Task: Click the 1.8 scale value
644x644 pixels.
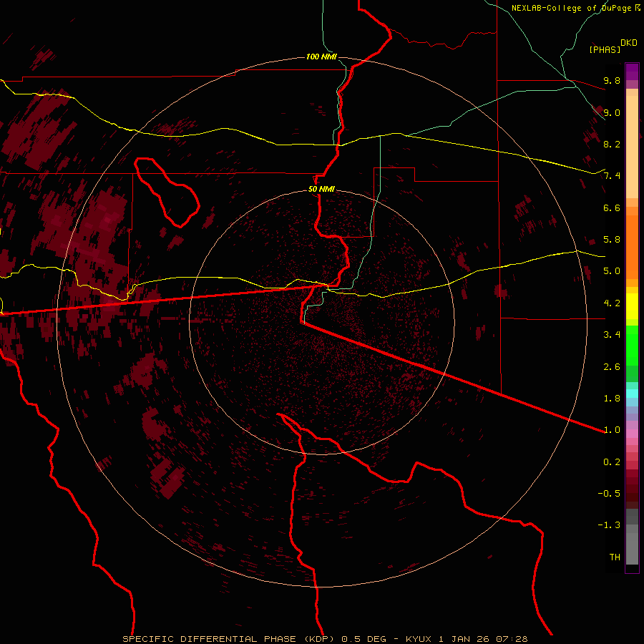Action: point(612,399)
